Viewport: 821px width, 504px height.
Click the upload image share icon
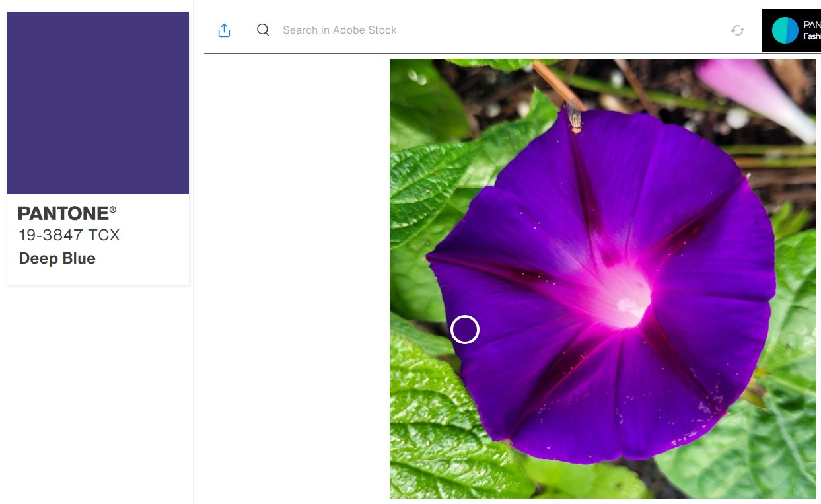pyautogui.click(x=224, y=30)
